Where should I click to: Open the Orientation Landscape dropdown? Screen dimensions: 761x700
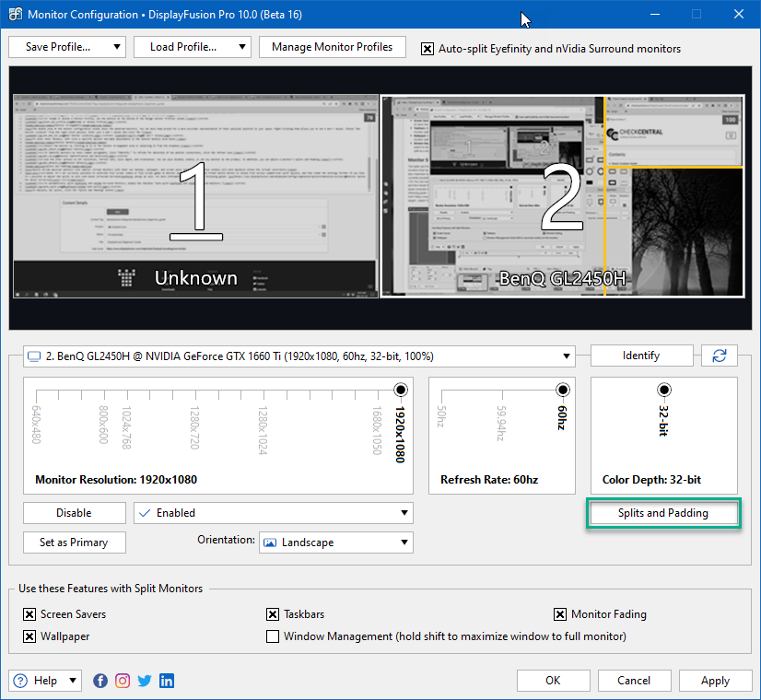336,542
